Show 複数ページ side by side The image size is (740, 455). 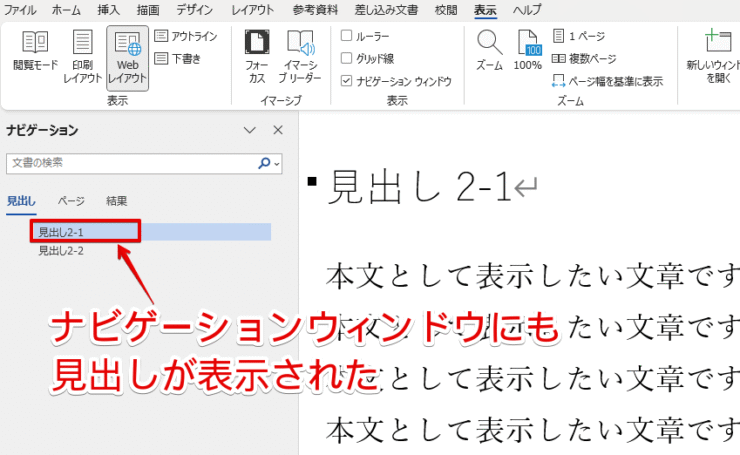click(x=584, y=59)
